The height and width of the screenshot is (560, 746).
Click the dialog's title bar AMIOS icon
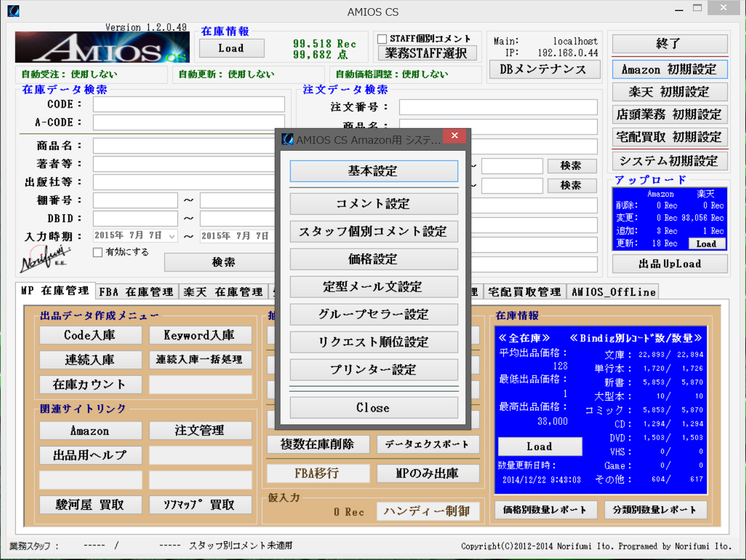[x=287, y=140]
